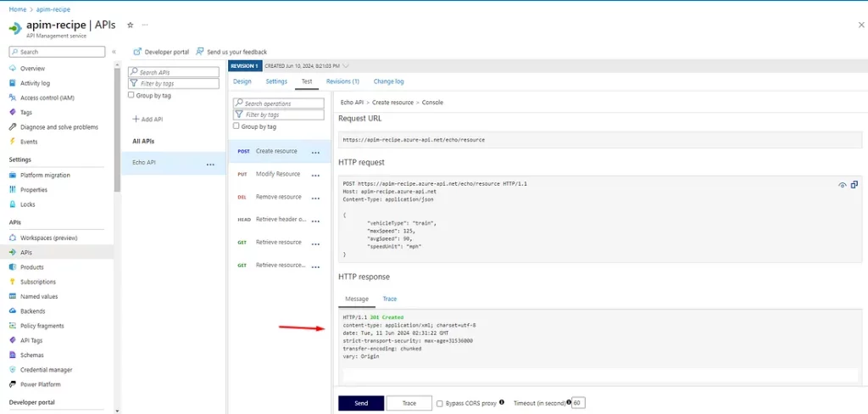Open Subscriptions in the sidebar
This screenshot has height=414, width=868.
click(x=37, y=282)
